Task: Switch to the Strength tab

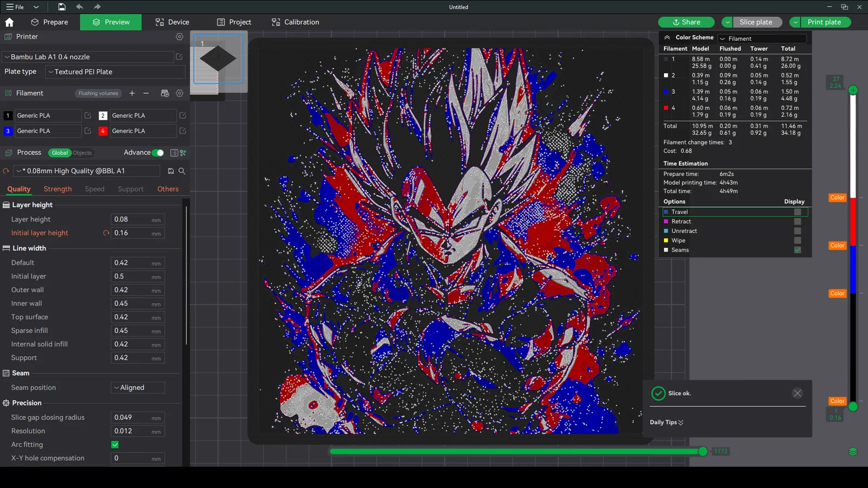Action: pyautogui.click(x=58, y=189)
